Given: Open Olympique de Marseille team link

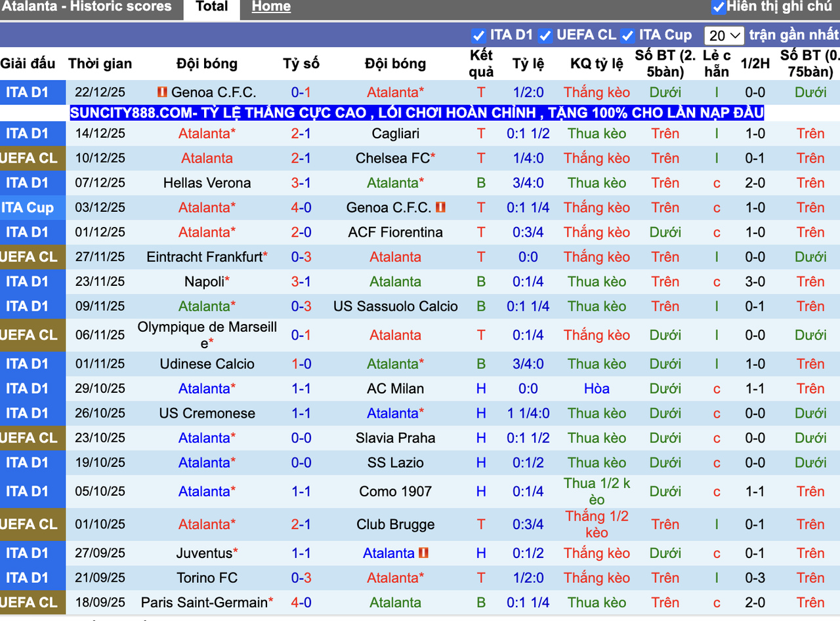Looking at the screenshot, I should click(x=207, y=334).
